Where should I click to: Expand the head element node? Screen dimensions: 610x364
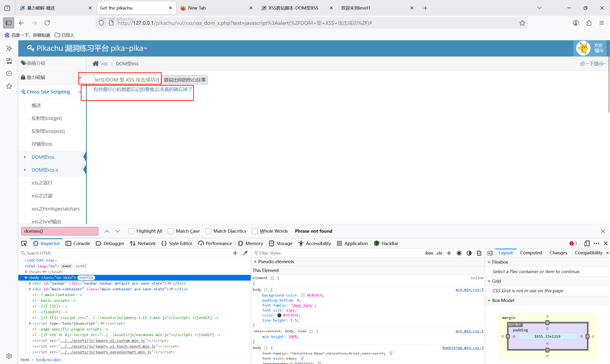pyautogui.click(x=26, y=272)
